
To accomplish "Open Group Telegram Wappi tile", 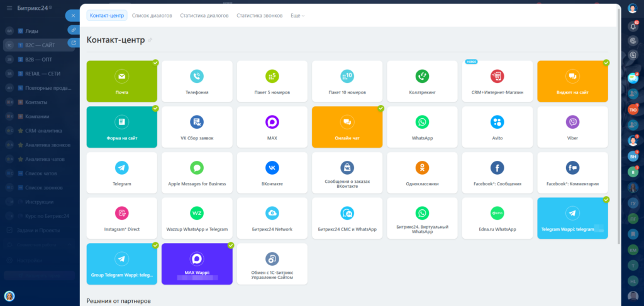I will pos(121,264).
